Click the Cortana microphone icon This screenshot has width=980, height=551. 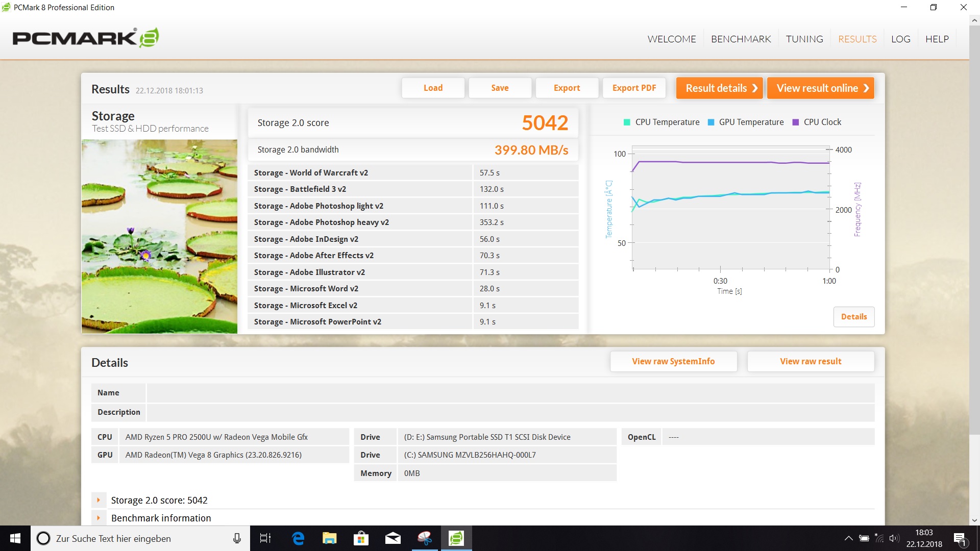[237, 538]
